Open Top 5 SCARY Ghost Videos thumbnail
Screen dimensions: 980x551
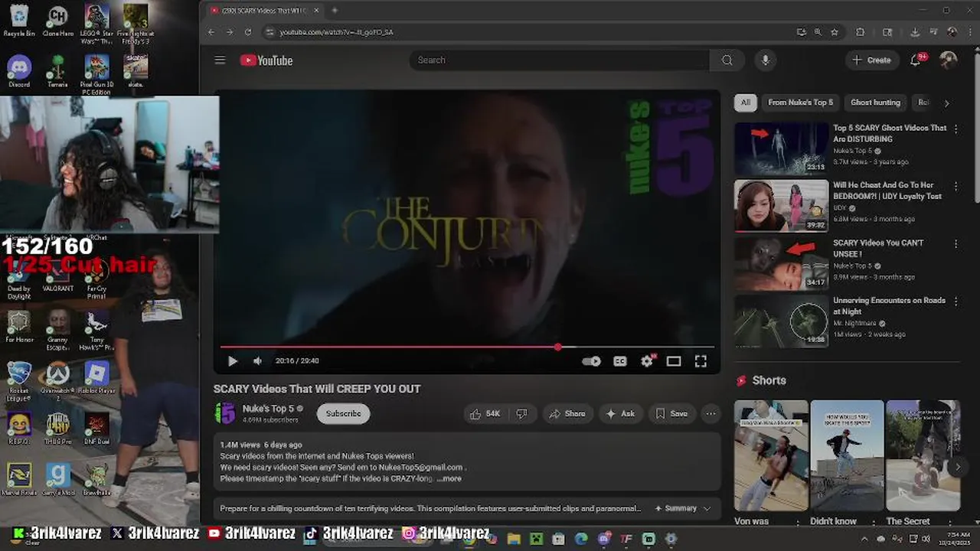[781, 148]
